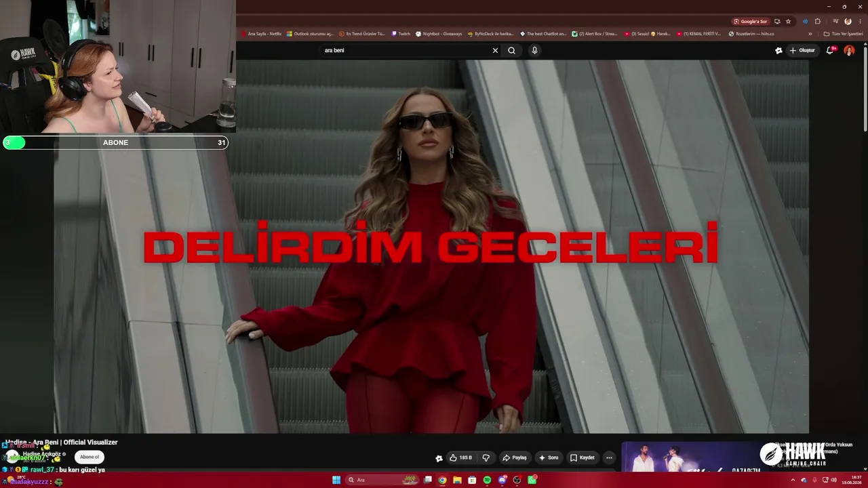
Task: Start voice search with the microphone icon
Action: pos(534,50)
